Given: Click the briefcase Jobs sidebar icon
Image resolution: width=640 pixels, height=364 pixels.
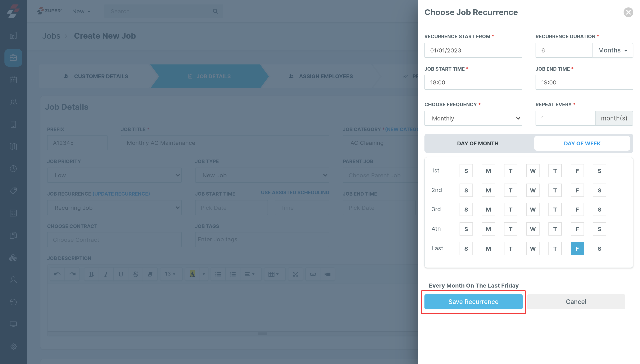Looking at the screenshot, I should (13, 58).
